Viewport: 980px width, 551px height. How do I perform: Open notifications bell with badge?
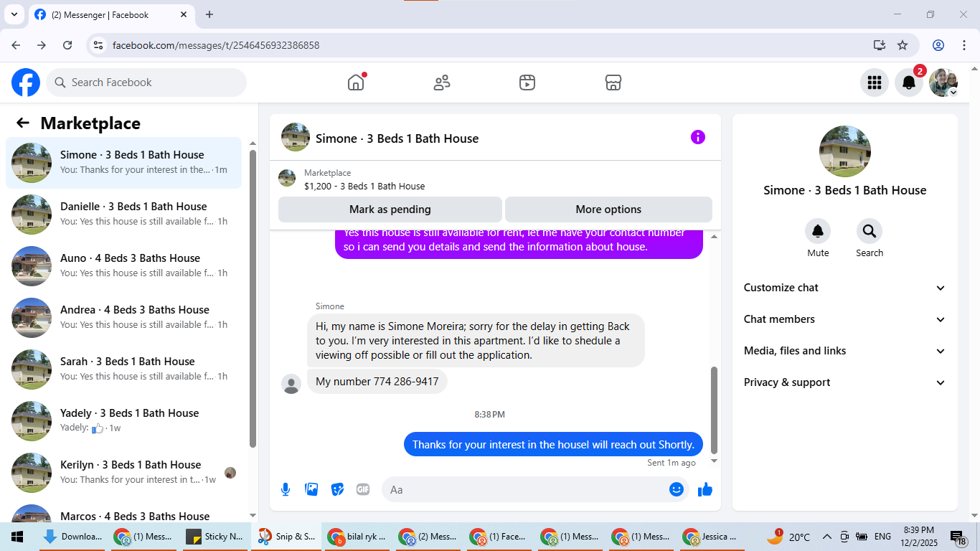point(908,83)
